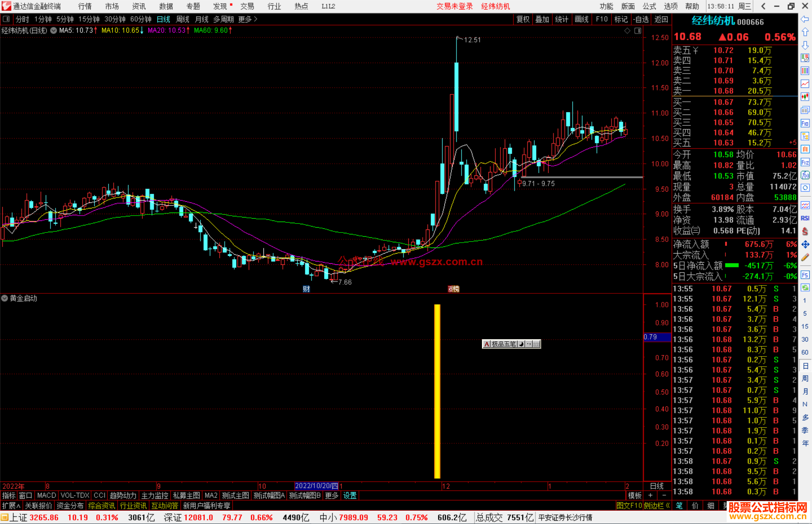Click the f(x) formula icon

805,175
